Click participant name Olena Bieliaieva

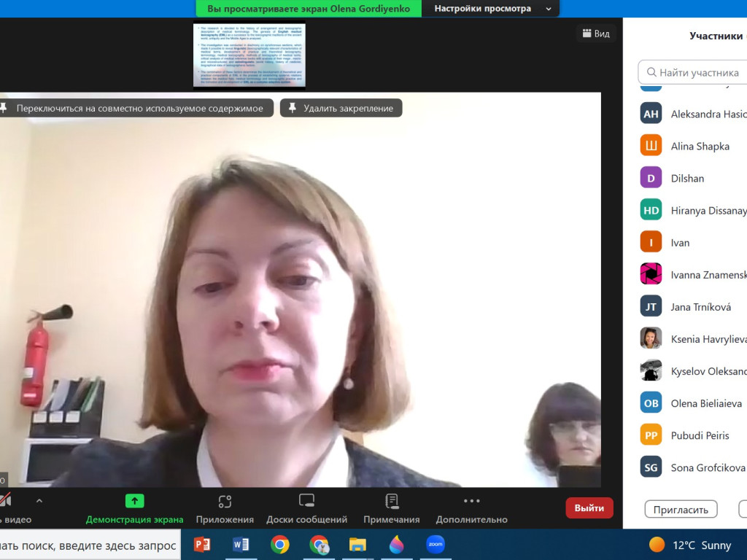(x=706, y=403)
